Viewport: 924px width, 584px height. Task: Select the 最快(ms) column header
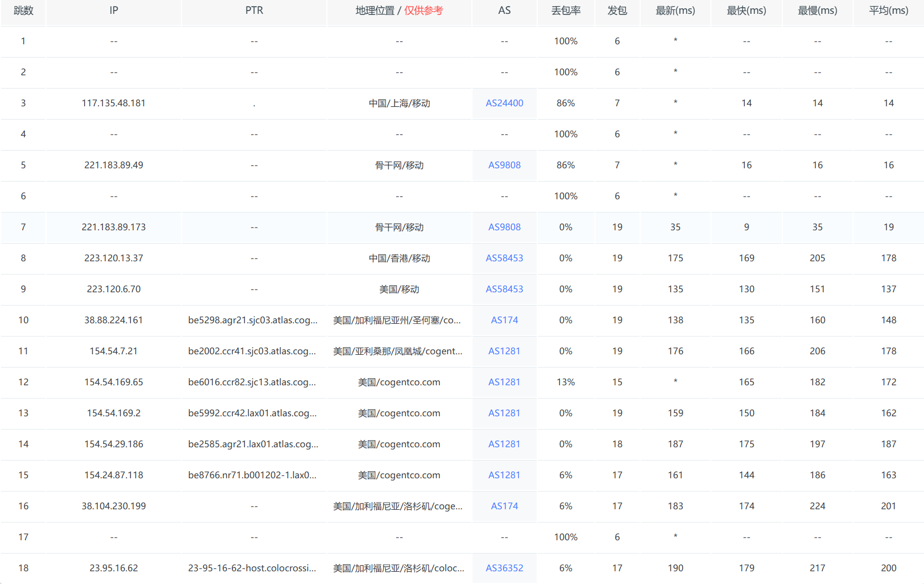click(x=746, y=11)
